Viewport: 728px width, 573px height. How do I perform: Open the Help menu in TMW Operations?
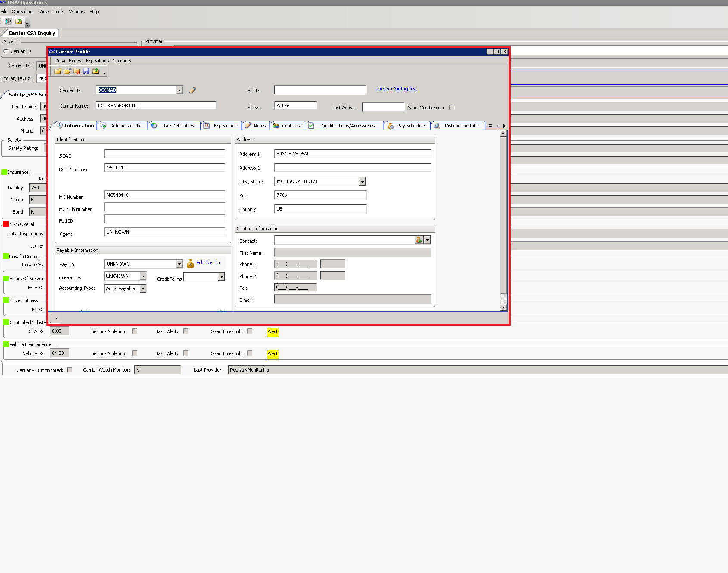[x=94, y=12]
